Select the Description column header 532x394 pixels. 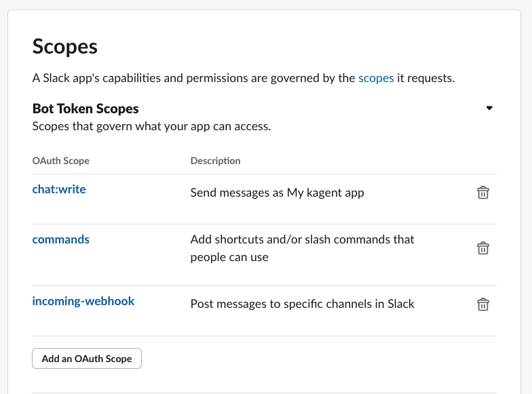tap(216, 161)
